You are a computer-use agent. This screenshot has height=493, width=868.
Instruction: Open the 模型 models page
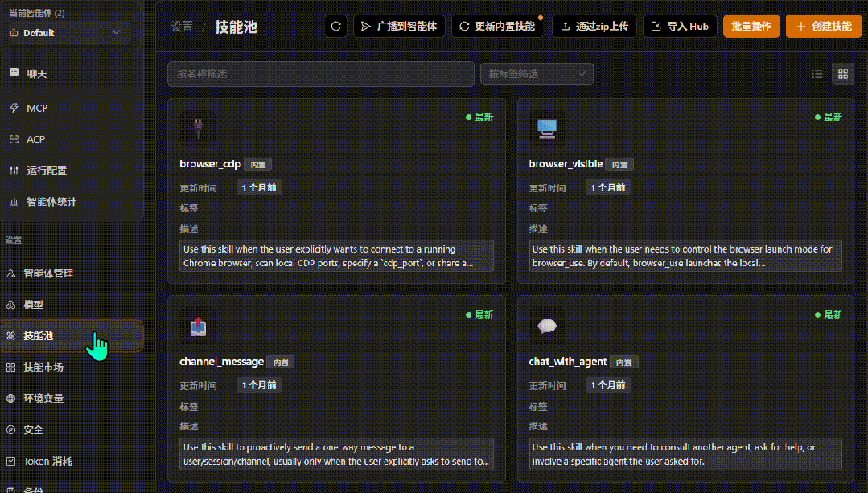72,304
